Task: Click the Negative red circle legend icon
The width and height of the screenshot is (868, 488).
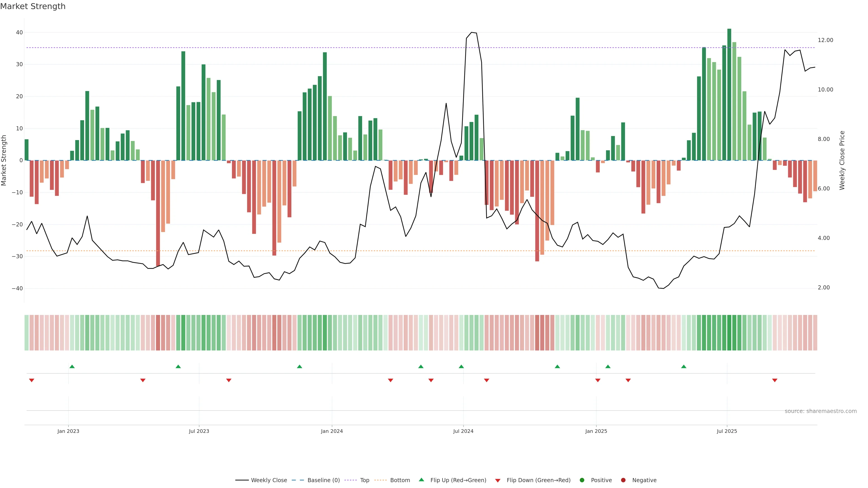Action: pyautogui.click(x=623, y=480)
